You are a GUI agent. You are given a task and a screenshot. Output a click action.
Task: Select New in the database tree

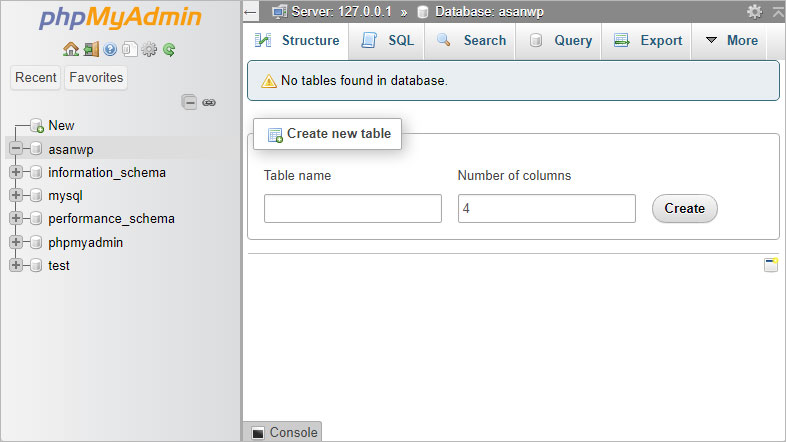tap(61, 125)
